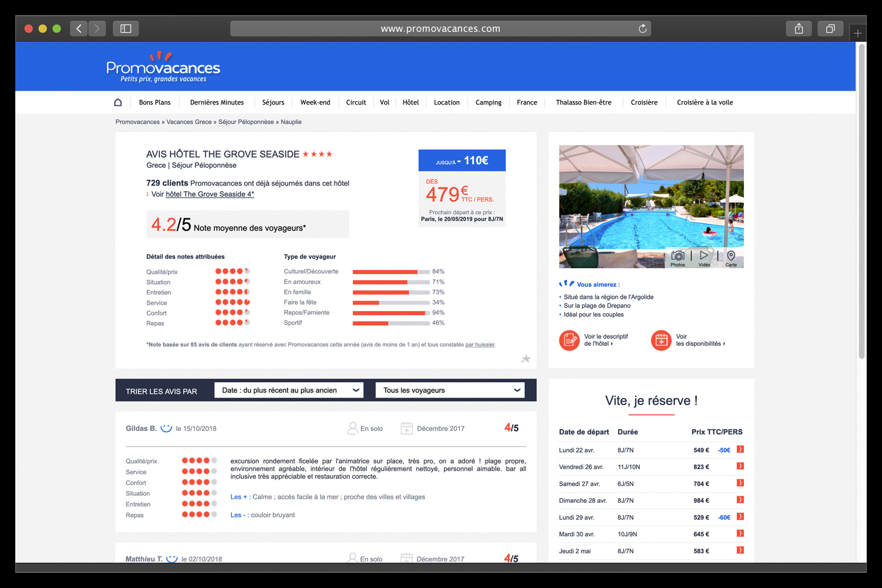Click the 'par huissier' link
The image size is (882, 588).
pos(480,345)
